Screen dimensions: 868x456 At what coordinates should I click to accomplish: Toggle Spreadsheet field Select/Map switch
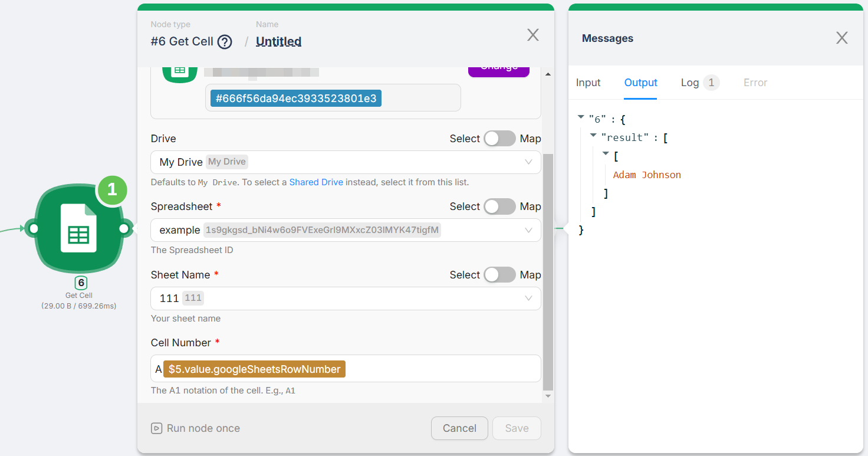click(x=499, y=206)
